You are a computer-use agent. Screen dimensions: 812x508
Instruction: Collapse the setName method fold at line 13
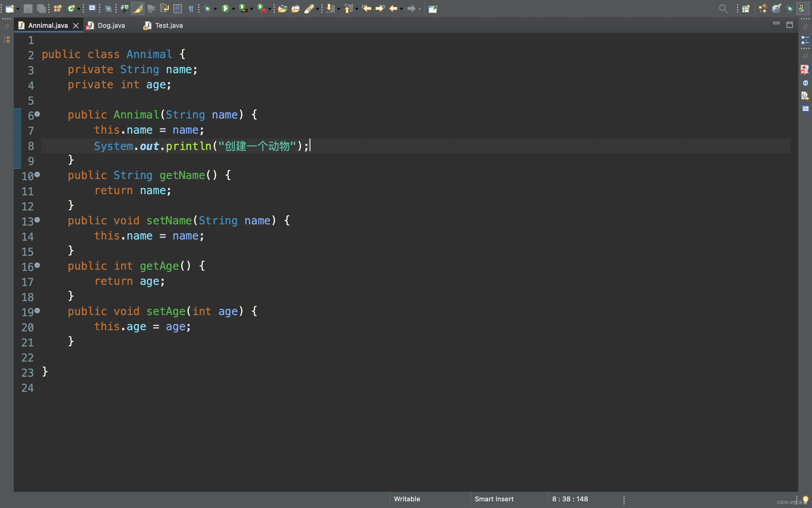click(37, 220)
